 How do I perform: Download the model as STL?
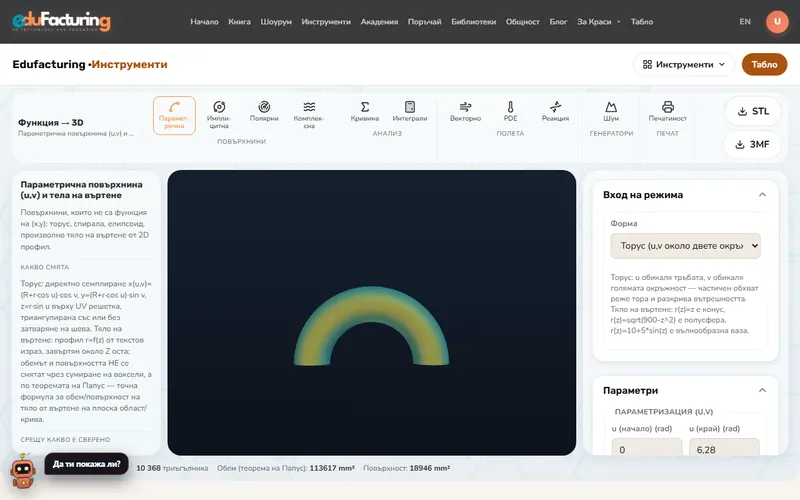753,111
